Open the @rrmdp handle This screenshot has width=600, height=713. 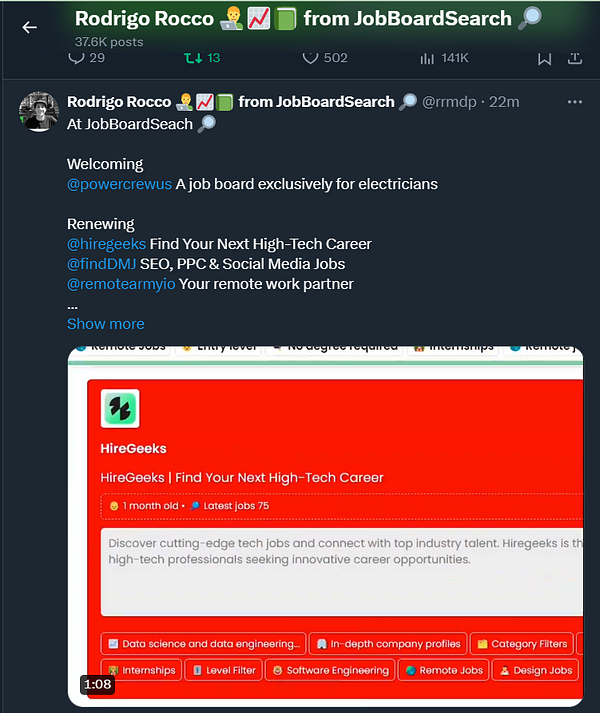point(449,102)
